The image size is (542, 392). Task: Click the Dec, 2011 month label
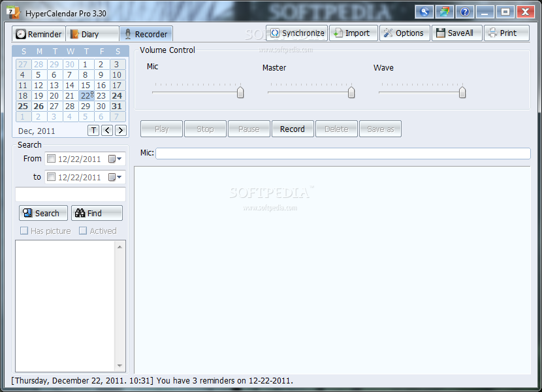tap(37, 131)
